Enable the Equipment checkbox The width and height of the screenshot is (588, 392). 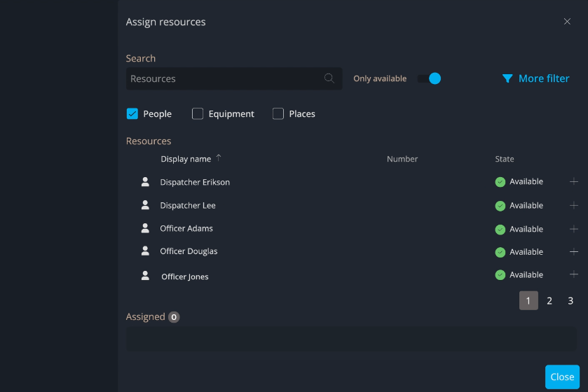click(x=198, y=113)
